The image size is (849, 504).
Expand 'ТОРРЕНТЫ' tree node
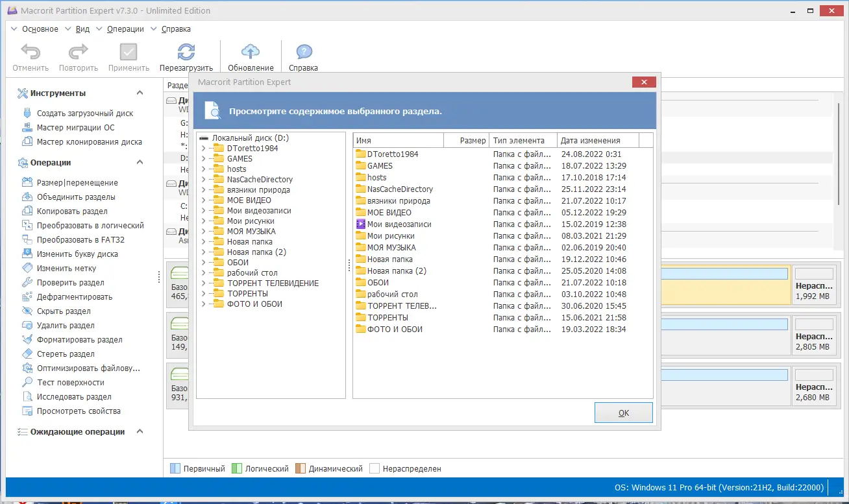pos(203,293)
